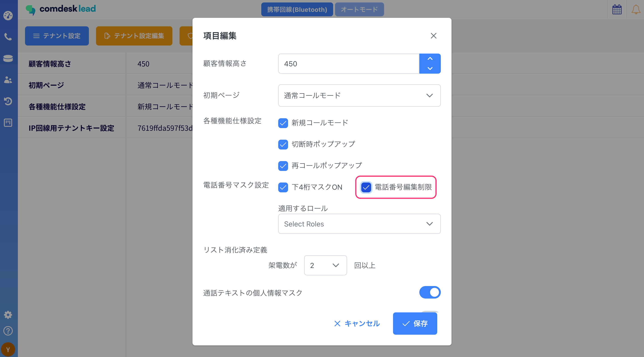This screenshot has width=644, height=357.
Task: Close the 項目編集 dialog with X
Action: coord(433,36)
